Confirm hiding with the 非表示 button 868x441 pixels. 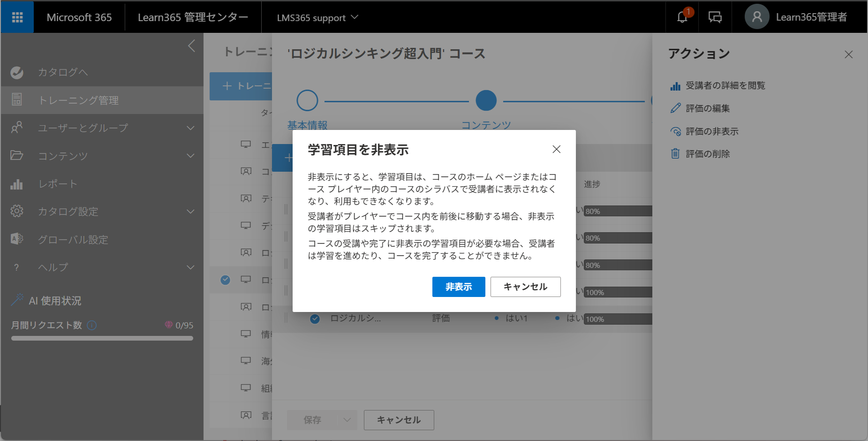459,287
